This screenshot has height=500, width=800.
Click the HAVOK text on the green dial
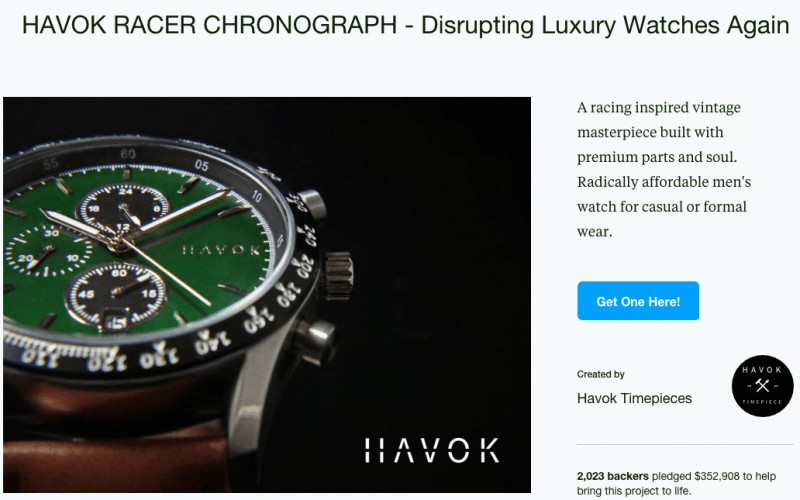click(221, 250)
